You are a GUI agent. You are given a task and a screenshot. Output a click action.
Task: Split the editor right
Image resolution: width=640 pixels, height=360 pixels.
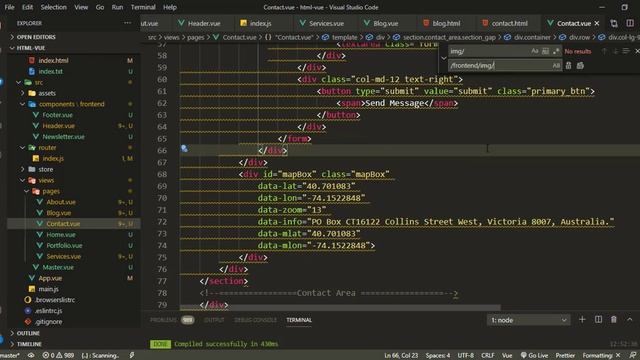click(630, 23)
